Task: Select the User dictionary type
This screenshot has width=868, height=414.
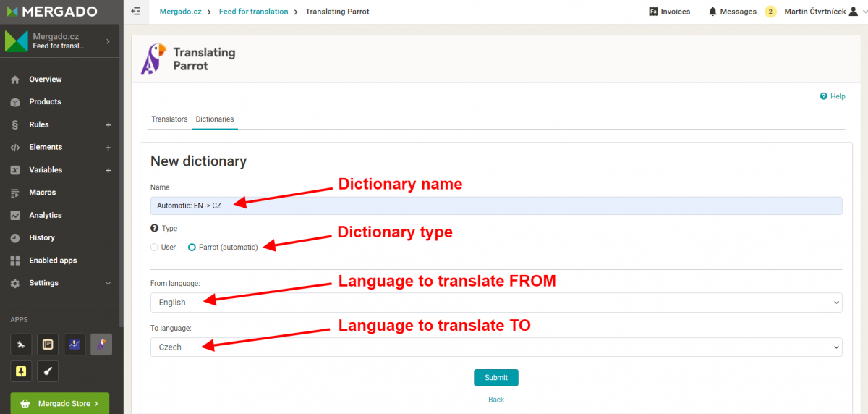Action: 154,248
